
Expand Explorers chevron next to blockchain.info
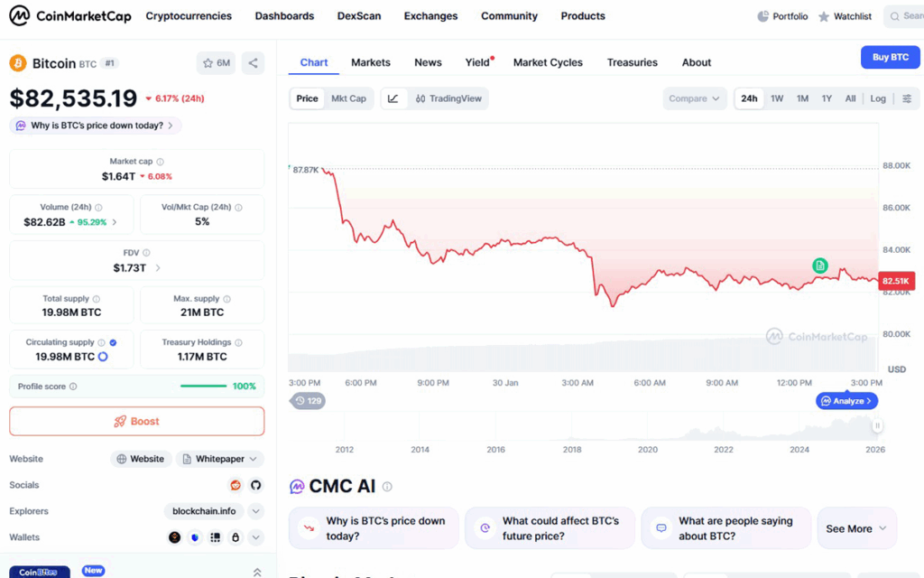[255, 511]
